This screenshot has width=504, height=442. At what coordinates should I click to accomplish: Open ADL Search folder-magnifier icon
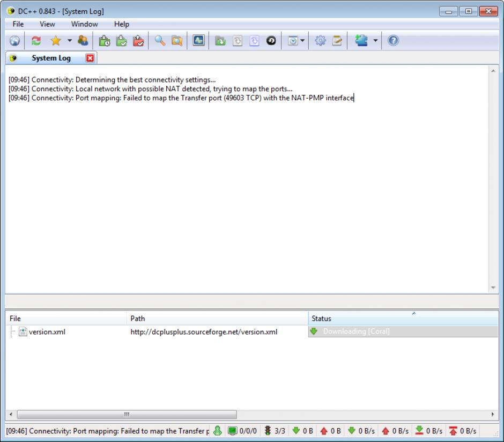point(177,41)
